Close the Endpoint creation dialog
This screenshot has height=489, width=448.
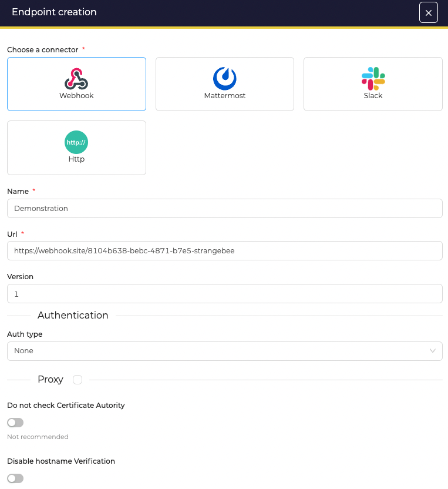click(x=428, y=12)
